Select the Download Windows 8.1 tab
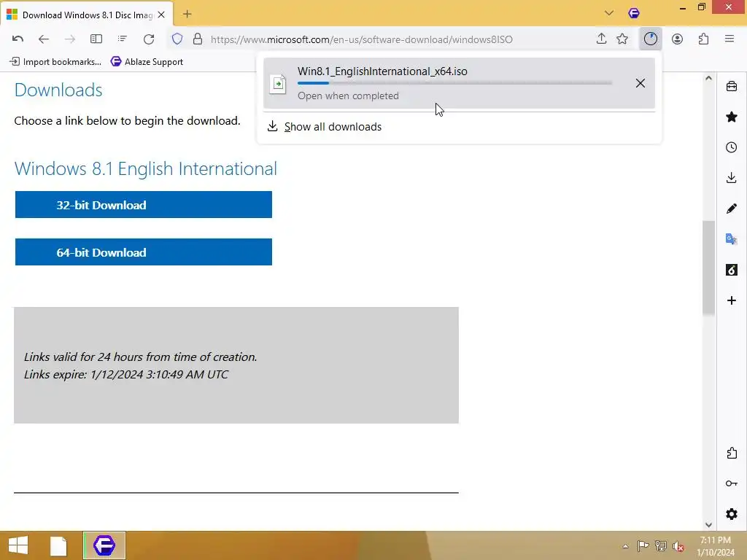 point(87,15)
